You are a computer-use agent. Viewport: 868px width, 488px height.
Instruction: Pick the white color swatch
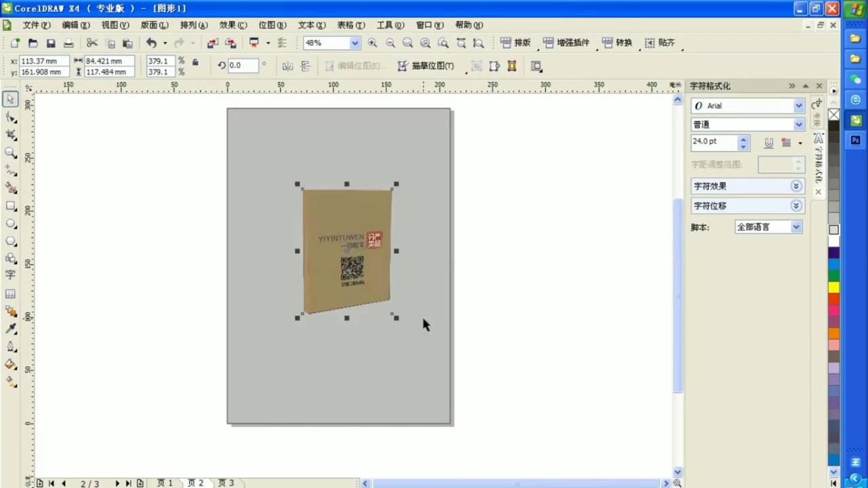834,241
